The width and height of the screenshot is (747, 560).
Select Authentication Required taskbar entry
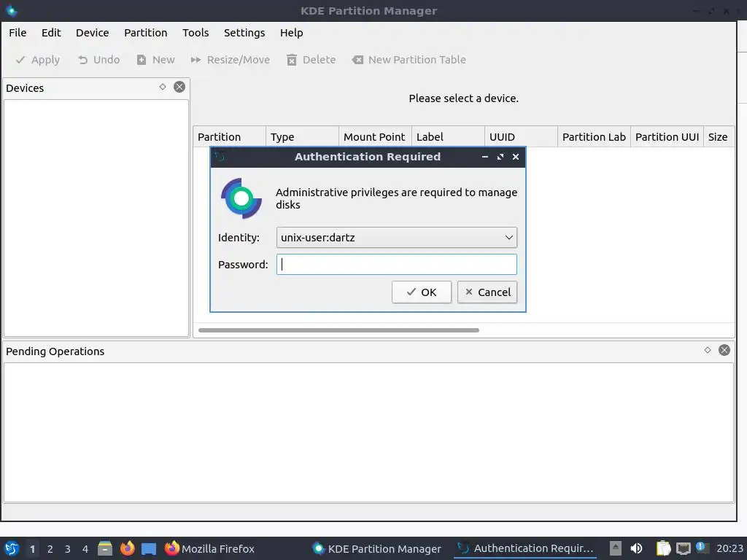click(525, 548)
